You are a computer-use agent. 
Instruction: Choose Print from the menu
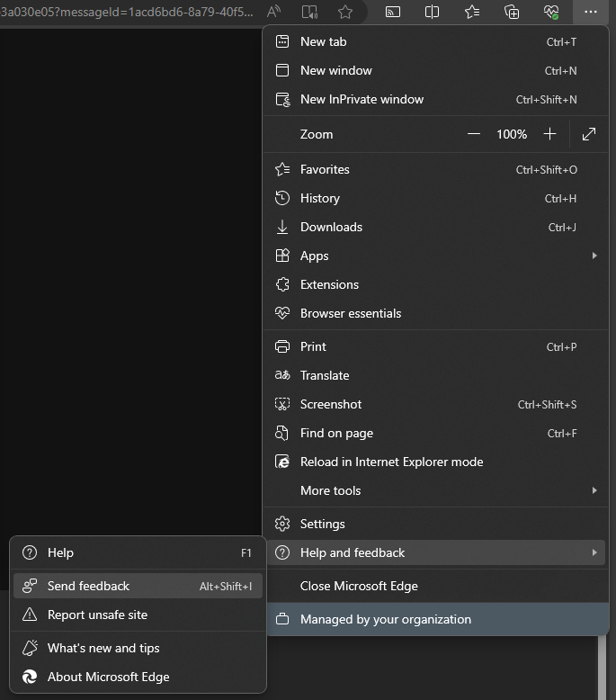coord(435,347)
